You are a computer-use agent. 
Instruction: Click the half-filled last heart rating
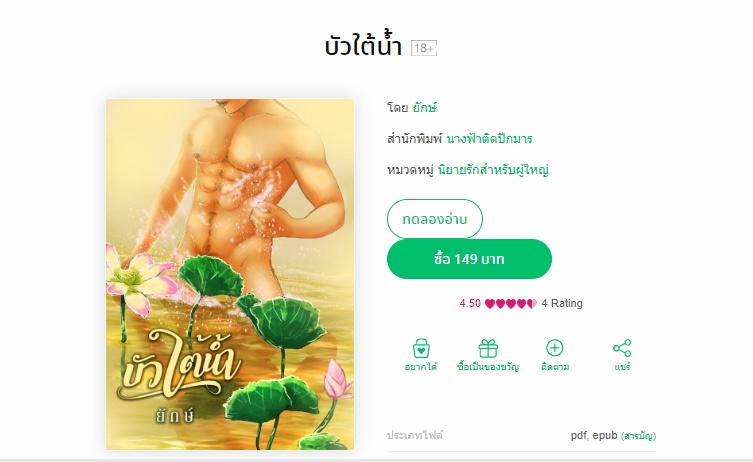[x=532, y=304]
